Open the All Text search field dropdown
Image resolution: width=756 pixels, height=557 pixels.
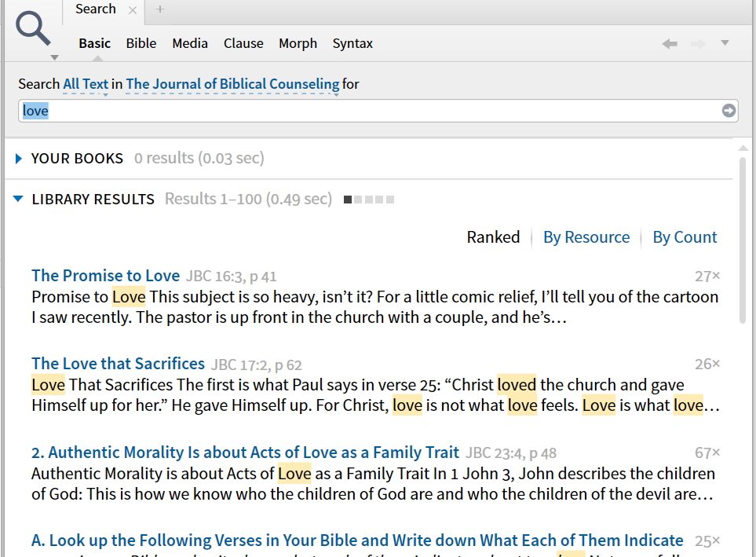[86, 84]
